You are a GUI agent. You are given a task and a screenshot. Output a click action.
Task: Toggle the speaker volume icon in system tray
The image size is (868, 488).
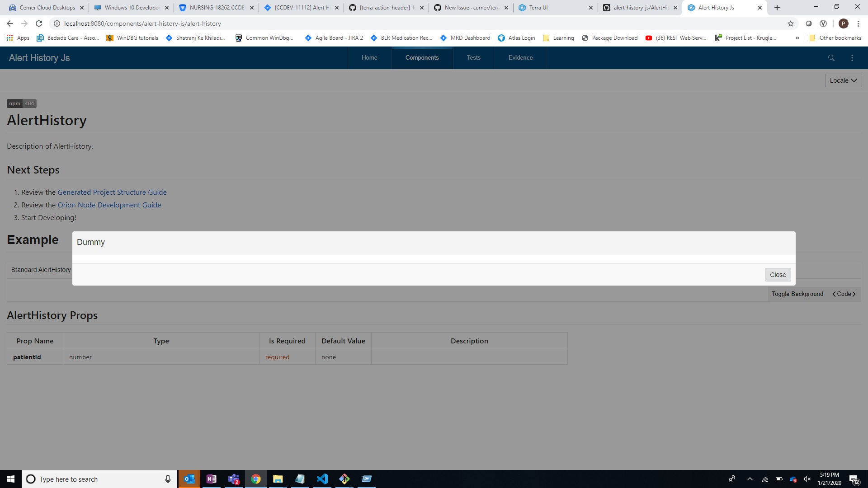807,479
